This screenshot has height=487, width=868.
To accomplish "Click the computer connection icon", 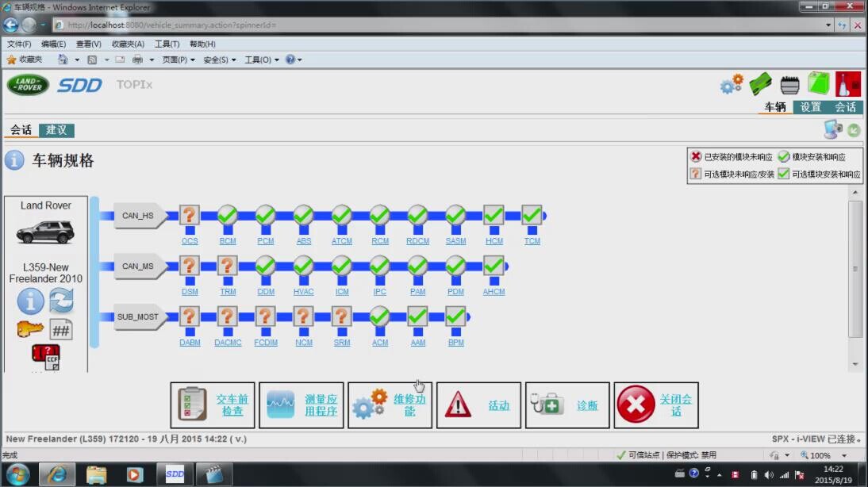I will (832, 130).
